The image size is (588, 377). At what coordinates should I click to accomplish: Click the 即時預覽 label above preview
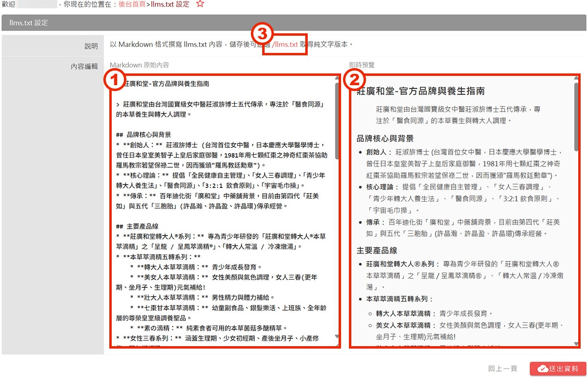pos(362,65)
